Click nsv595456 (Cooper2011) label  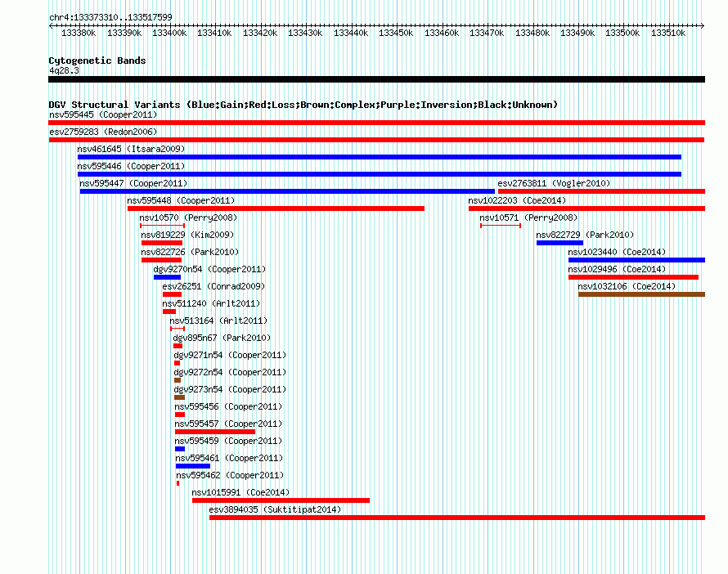pyautogui.click(x=228, y=406)
